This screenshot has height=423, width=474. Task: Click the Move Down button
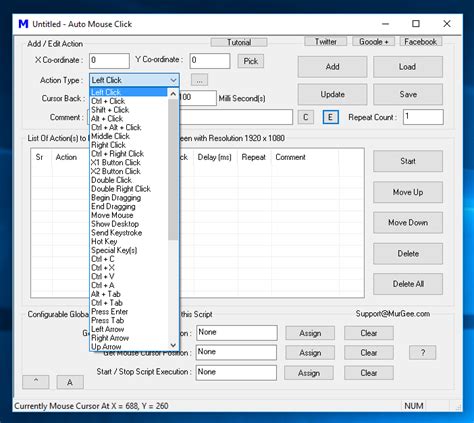408,222
